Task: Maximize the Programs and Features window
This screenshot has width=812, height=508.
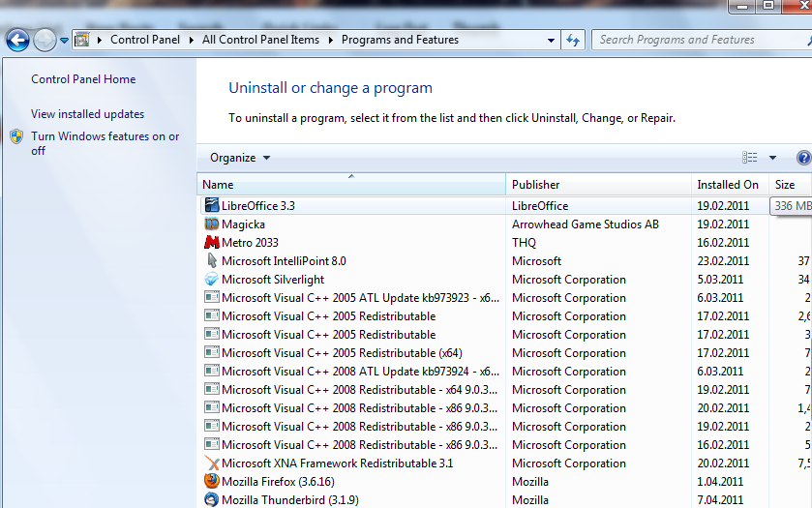Action: (768, 5)
